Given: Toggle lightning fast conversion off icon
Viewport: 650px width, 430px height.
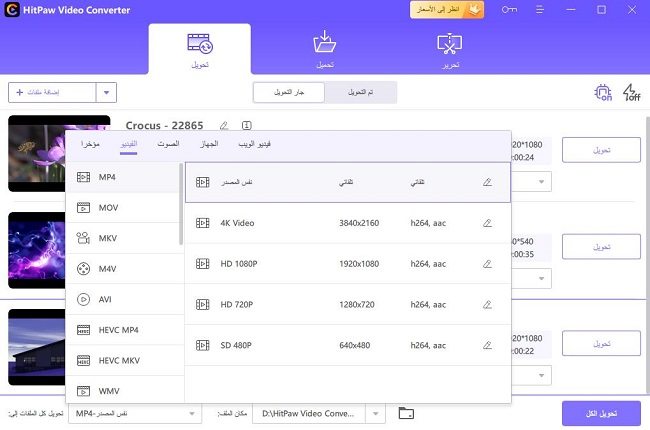Looking at the screenshot, I should click(x=631, y=92).
